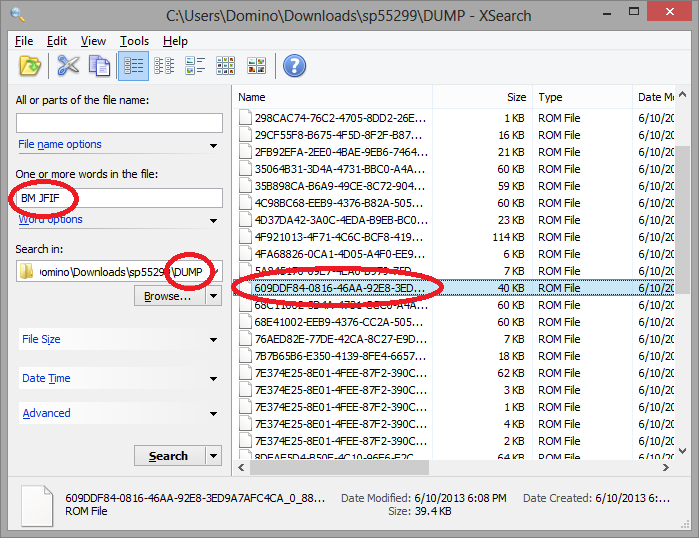
Task: Open the blue Help question icon
Action: pos(295,66)
